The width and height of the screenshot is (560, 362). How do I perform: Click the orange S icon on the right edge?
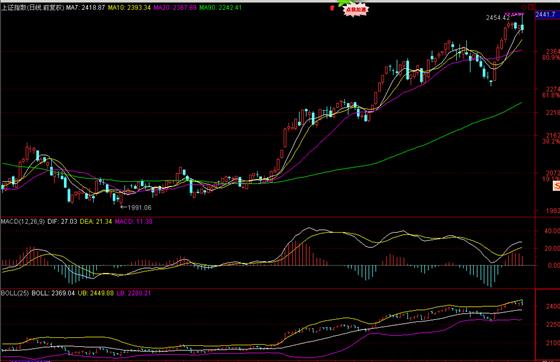click(x=556, y=186)
